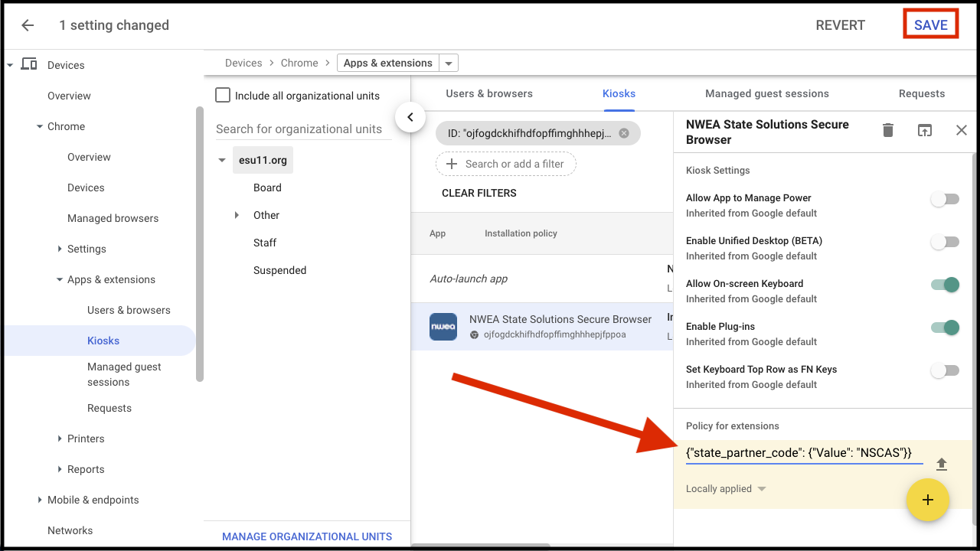
Task: Click CLEAR FILTERS
Action: 479,193
